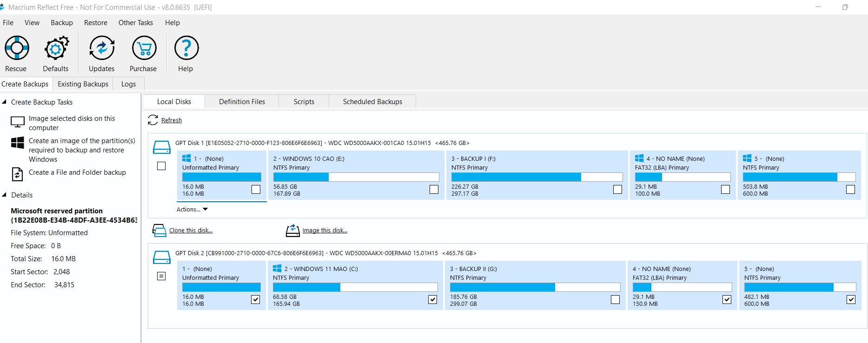Image resolution: width=868 pixels, height=343 pixels.
Task: Check for Updates via toolbar icon
Action: pos(102,48)
